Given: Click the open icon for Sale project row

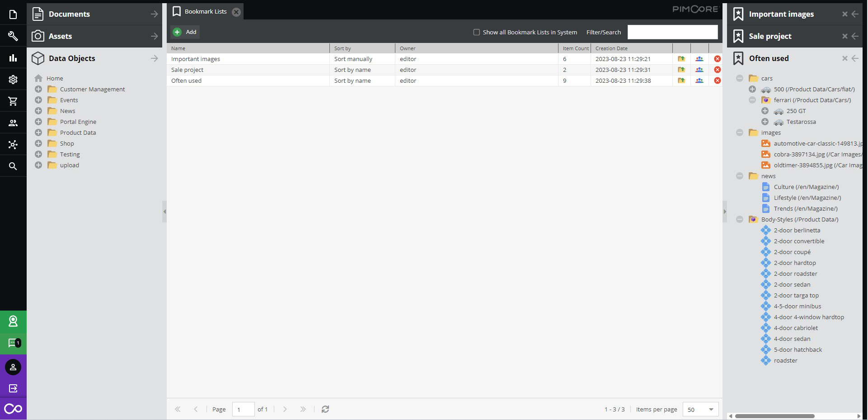Looking at the screenshot, I should pos(681,70).
